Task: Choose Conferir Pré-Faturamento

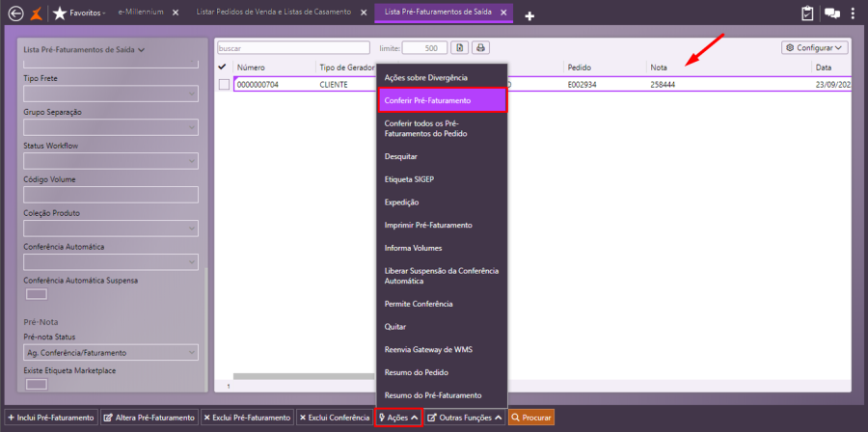Action: tap(442, 100)
